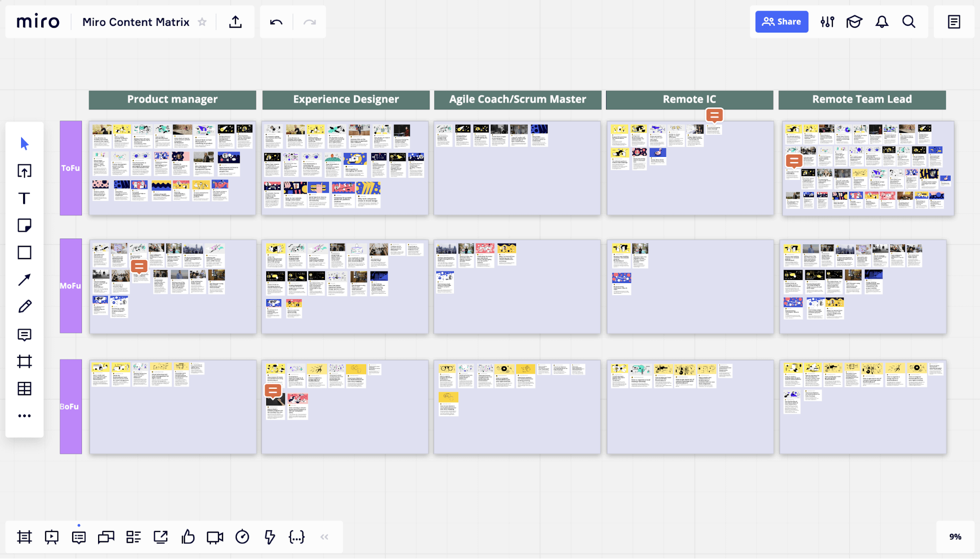Expand more tools three-dots menu

click(25, 416)
